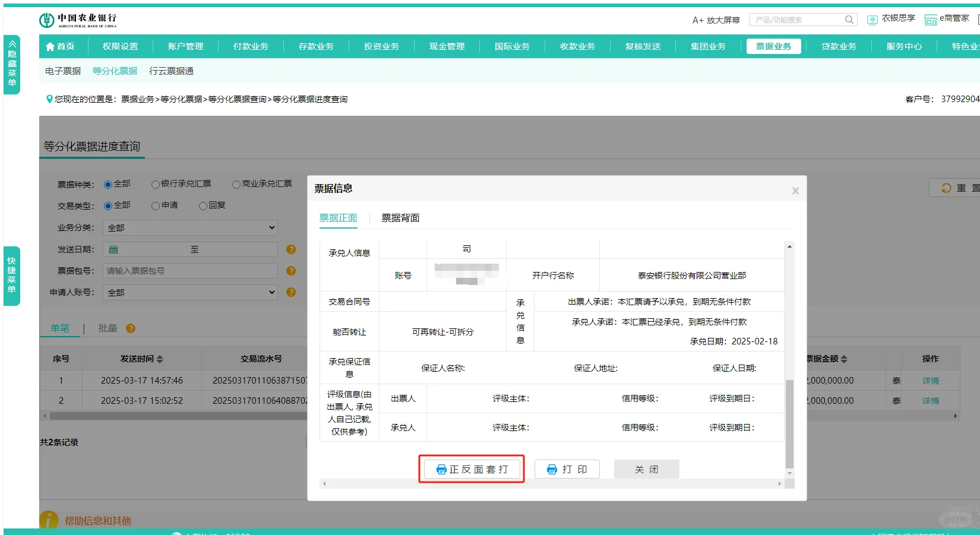
Task: Click the dialog vertical scrollbar thumb
Action: pyautogui.click(x=789, y=424)
